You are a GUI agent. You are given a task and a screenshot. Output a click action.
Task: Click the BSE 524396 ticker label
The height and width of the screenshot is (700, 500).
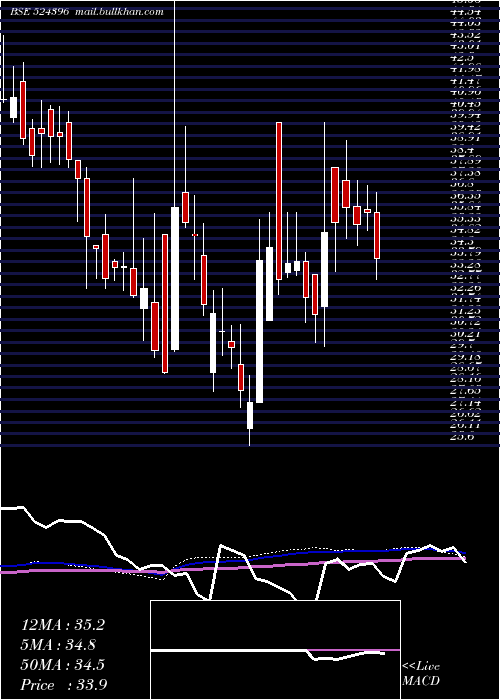40,12
